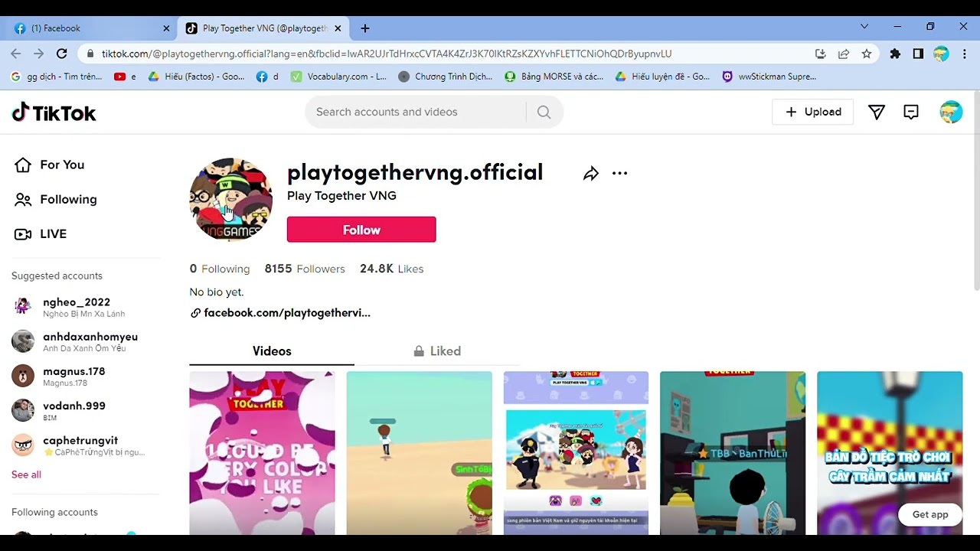Screen dimensions: 980x551
Task: Bookmark this page with the star icon
Action: 866,54
